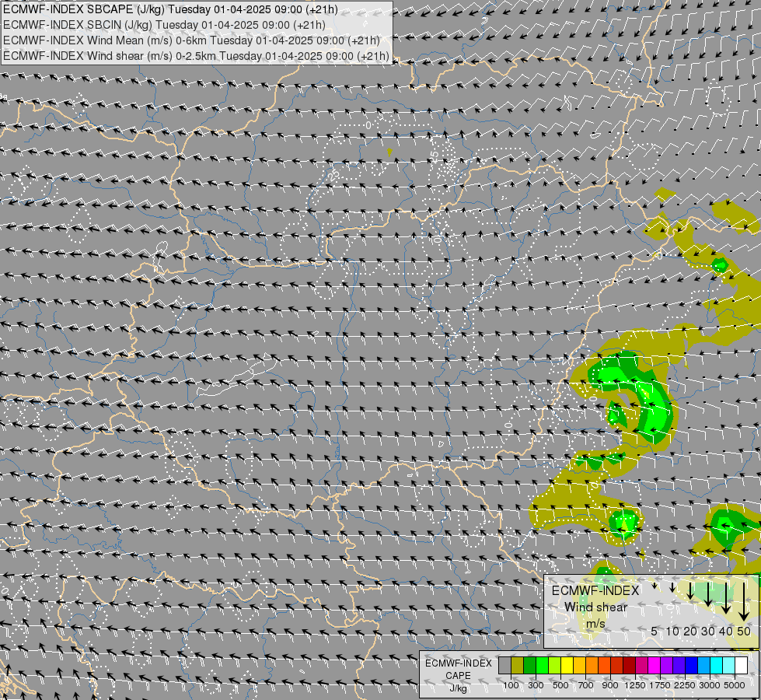Click the 20 m/s wind shear legend arrow
This screenshot has width=761, height=700.
(x=690, y=590)
